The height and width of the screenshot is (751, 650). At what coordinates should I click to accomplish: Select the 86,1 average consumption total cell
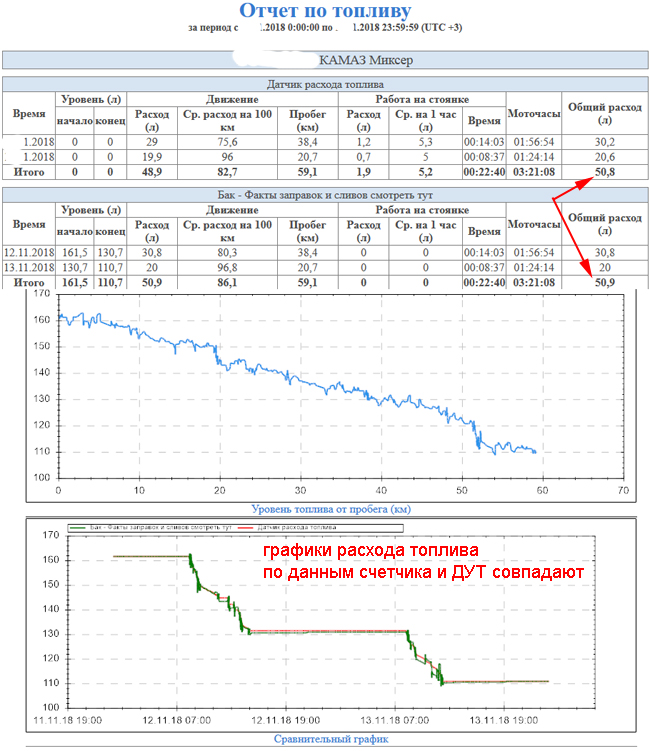pos(229,283)
